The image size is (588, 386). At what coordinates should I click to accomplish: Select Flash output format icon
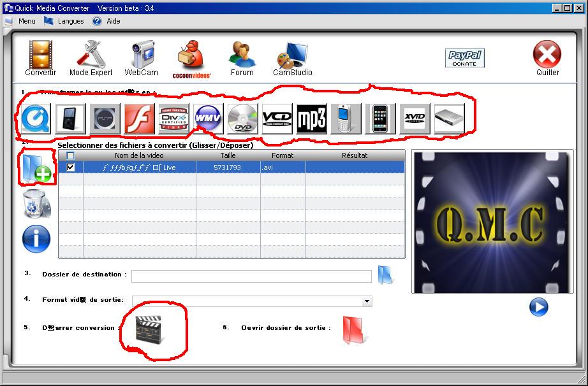pos(139,118)
